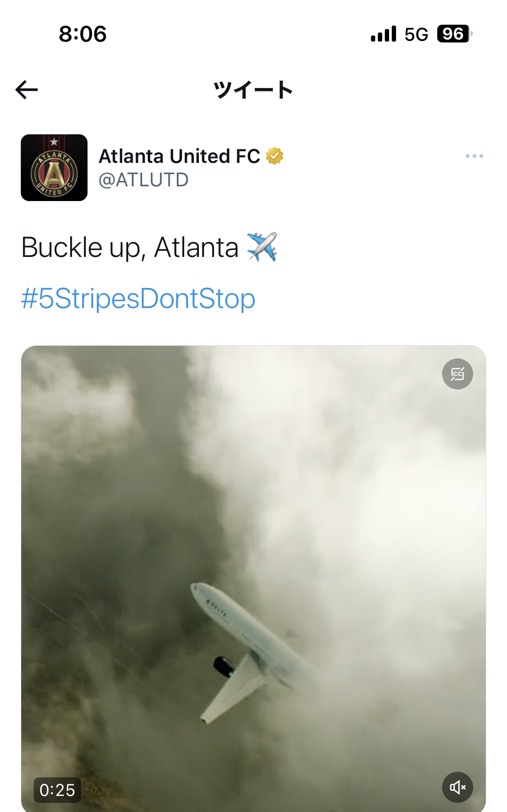Tap the cellular signal bars icon
The height and width of the screenshot is (812, 507).
[x=383, y=34]
